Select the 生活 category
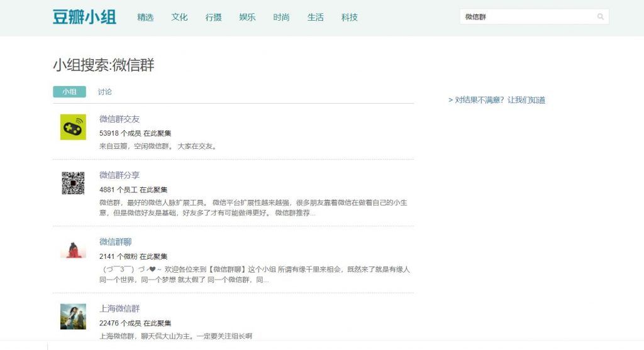 click(316, 17)
